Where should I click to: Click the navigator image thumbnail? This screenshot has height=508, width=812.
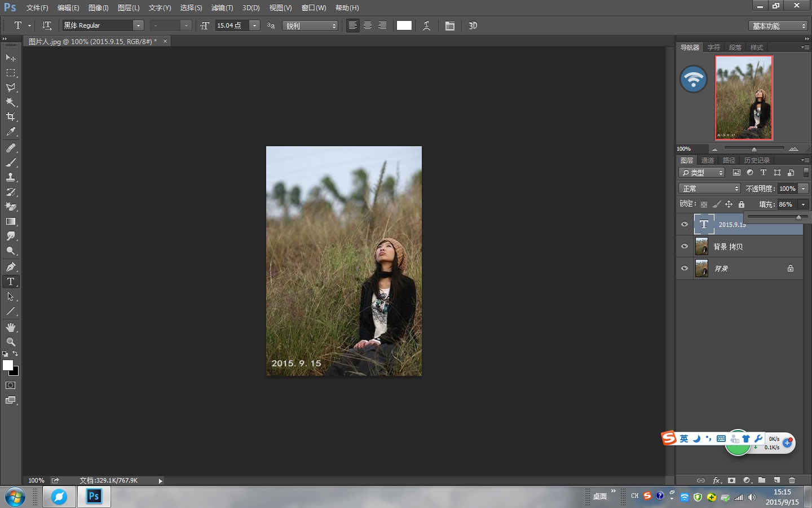tap(744, 98)
